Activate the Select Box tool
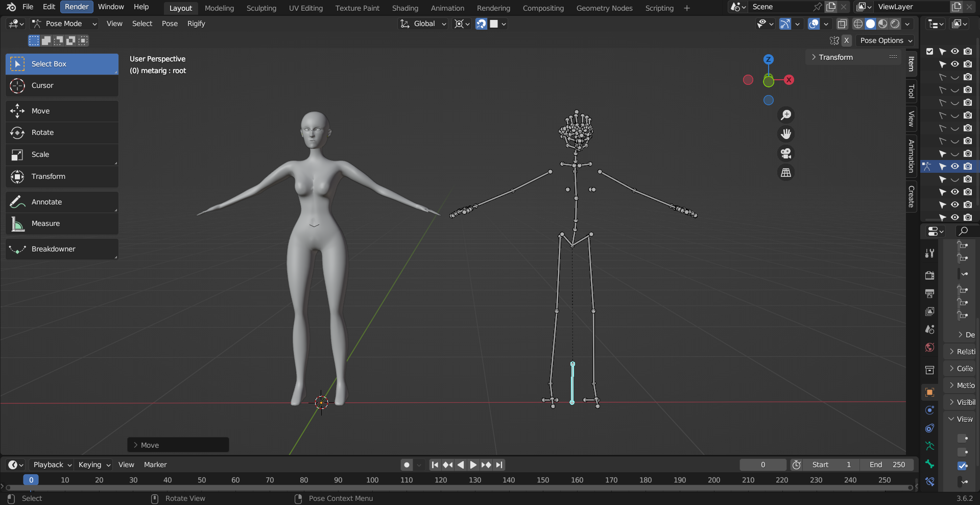This screenshot has height=505, width=980. coord(62,64)
